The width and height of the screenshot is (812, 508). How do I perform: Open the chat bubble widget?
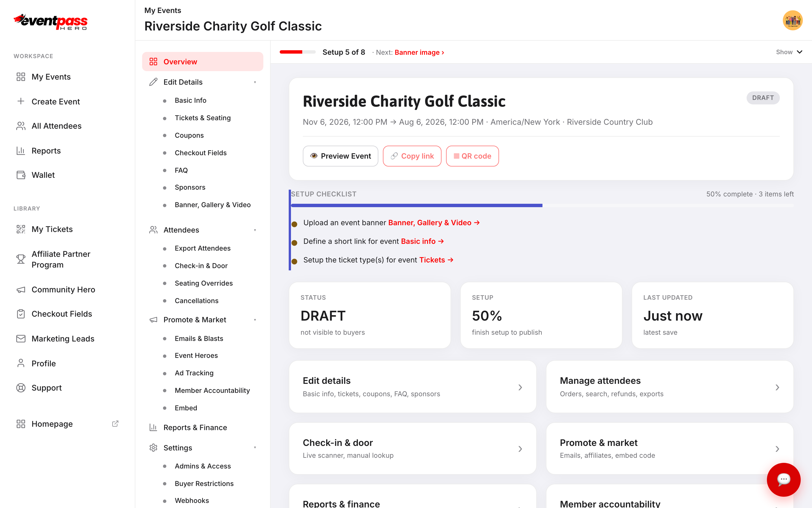[784, 479]
